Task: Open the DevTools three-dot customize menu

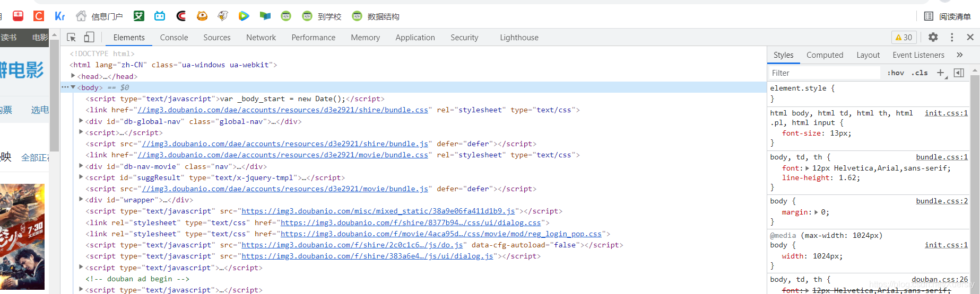Action: (x=952, y=37)
